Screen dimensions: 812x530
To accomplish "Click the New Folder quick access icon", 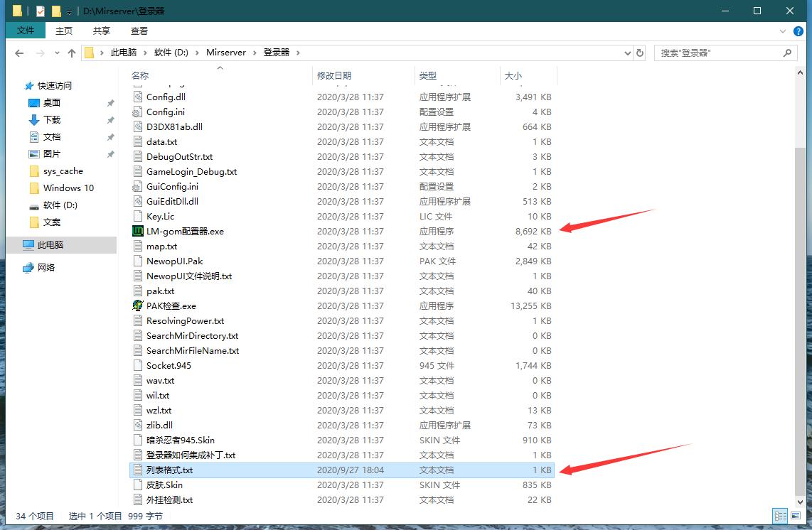I will tap(57, 11).
